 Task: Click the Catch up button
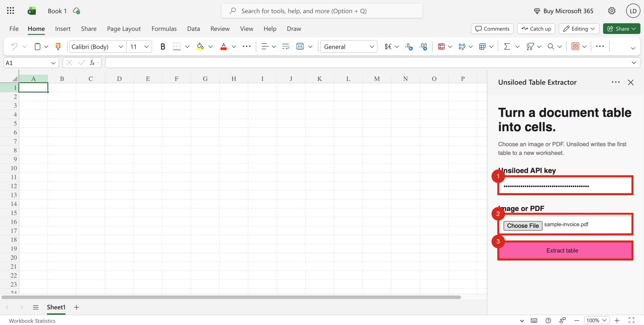pos(536,29)
